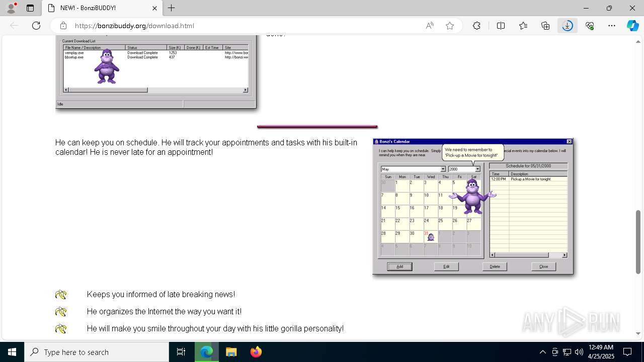
Task: Click the Bonzi's Calendar screenshot
Action: pos(473,207)
